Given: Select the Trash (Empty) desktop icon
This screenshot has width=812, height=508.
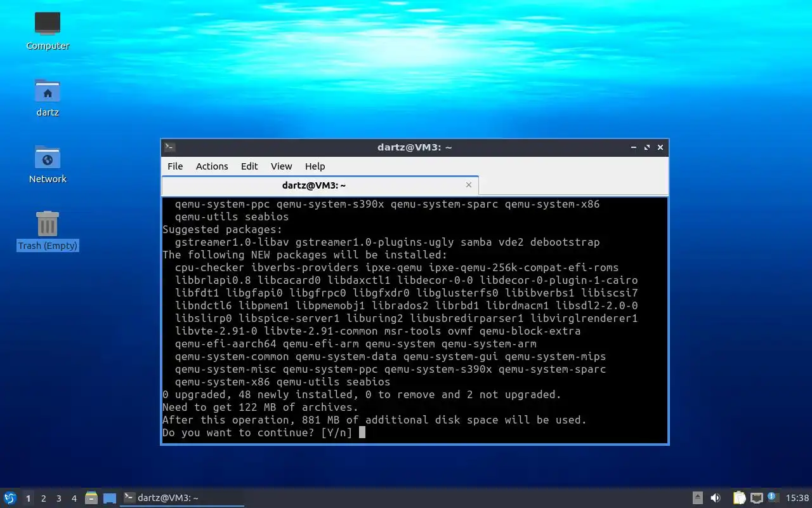Looking at the screenshot, I should tap(48, 231).
